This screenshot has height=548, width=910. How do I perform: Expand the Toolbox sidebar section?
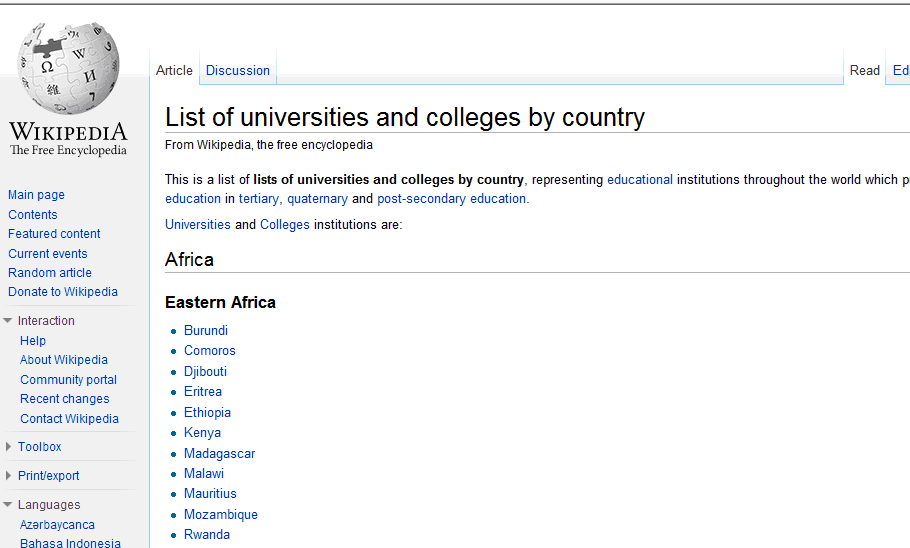pos(39,447)
